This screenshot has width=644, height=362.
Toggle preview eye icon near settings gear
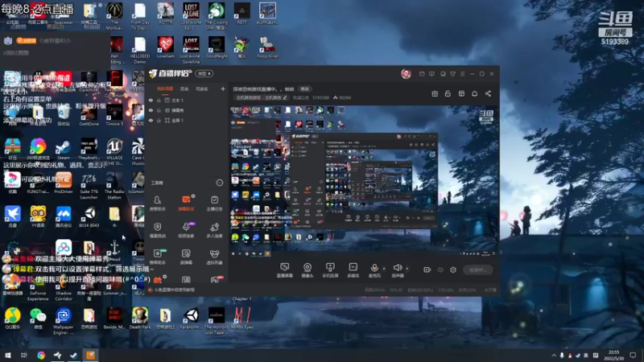[x=440, y=269]
